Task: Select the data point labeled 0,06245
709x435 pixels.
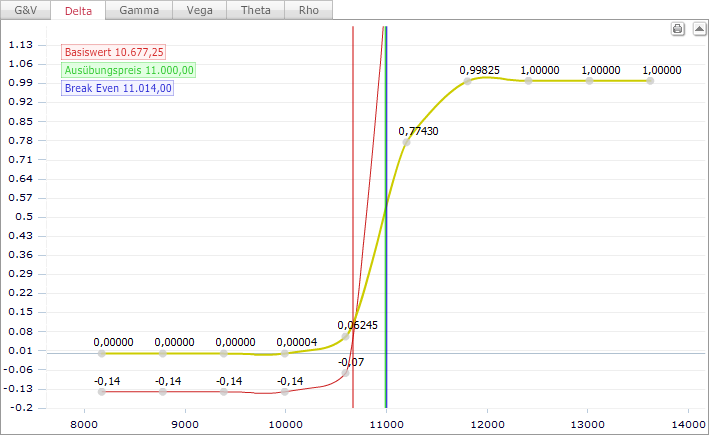Action: pos(346,336)
